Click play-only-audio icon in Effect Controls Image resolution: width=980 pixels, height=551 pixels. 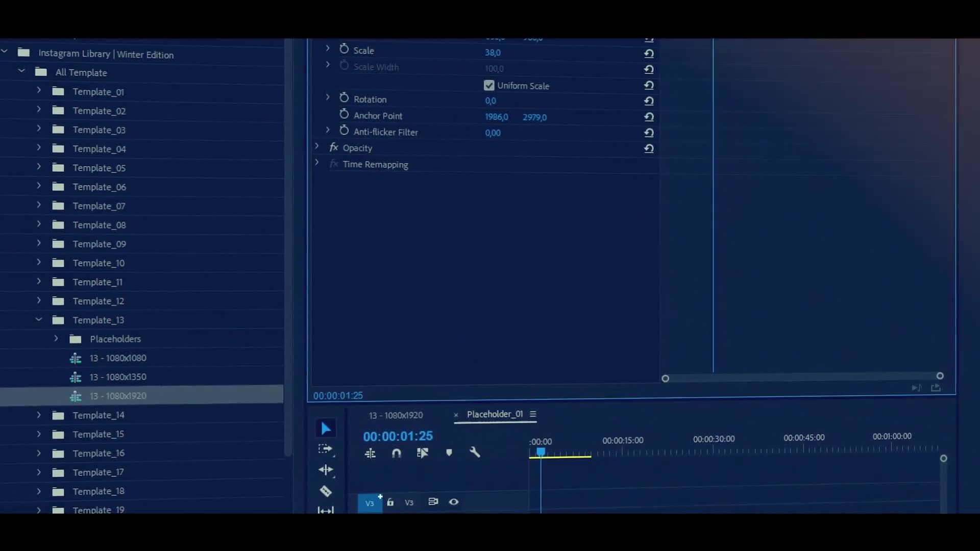pyautogui.click(x=917, y=388)
